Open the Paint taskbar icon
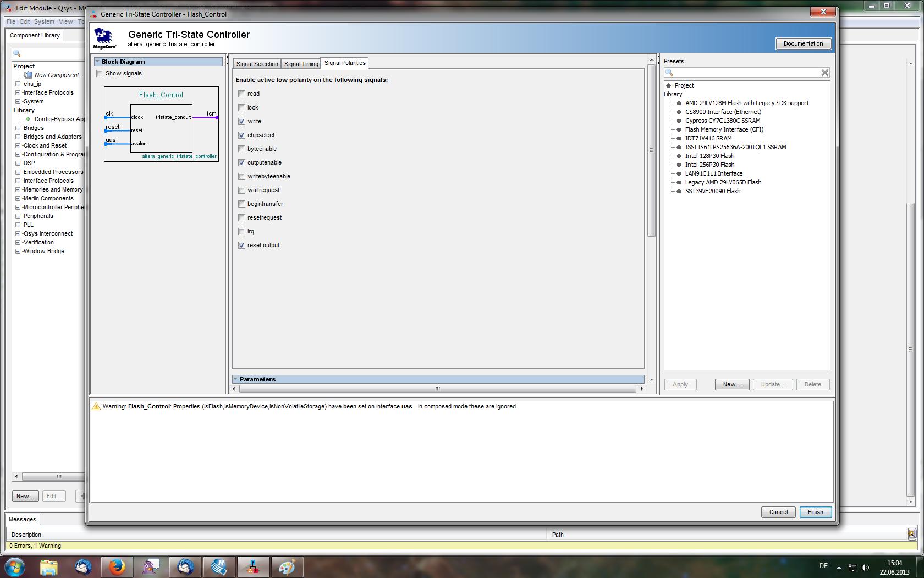Image resolution: width=924 pixels, height=578 pixels. point(287,566)
